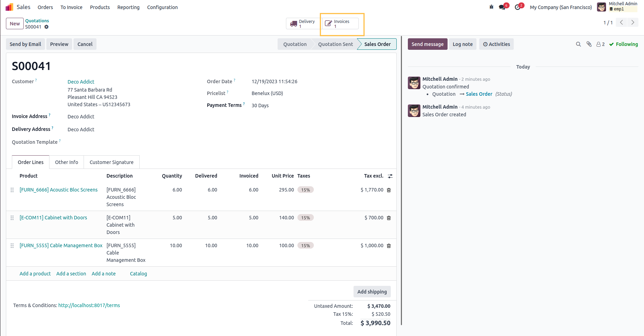Search messages with the magnifier icon
Screen dimensions: 644x336
pyautogui.click(x=578, y=44)
